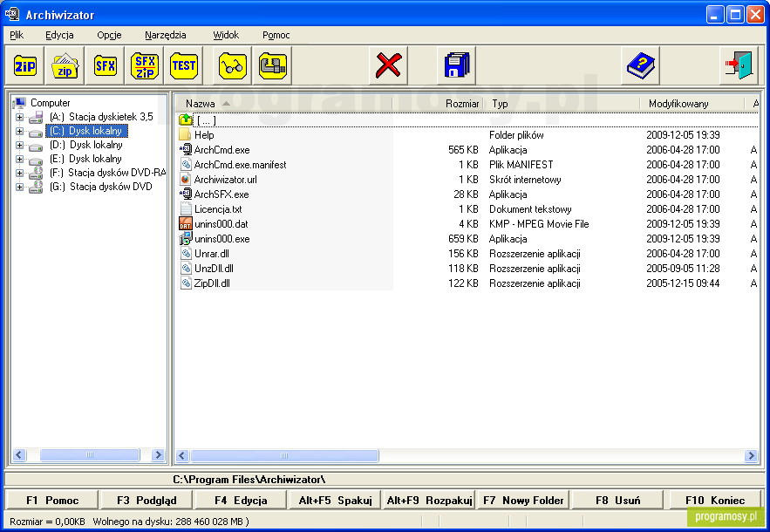
Task: Click the SFX archive toolbar icon
Action: pos(106,65)
